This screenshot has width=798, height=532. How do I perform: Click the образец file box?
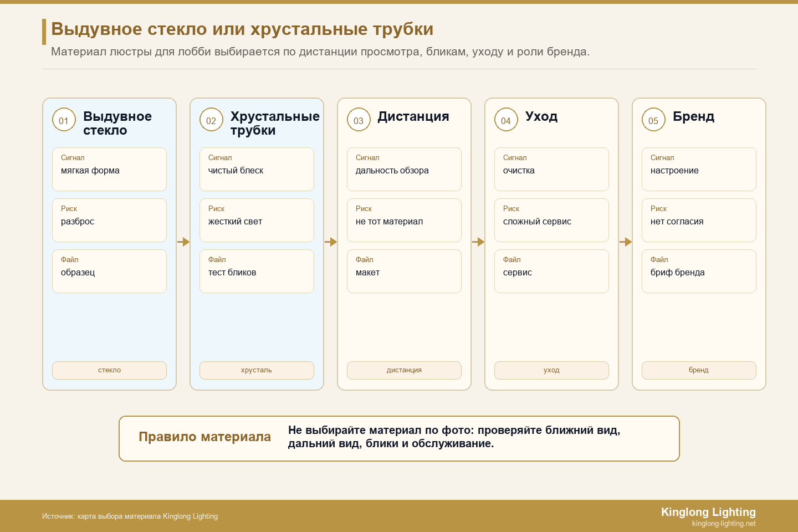click(109, 271)
